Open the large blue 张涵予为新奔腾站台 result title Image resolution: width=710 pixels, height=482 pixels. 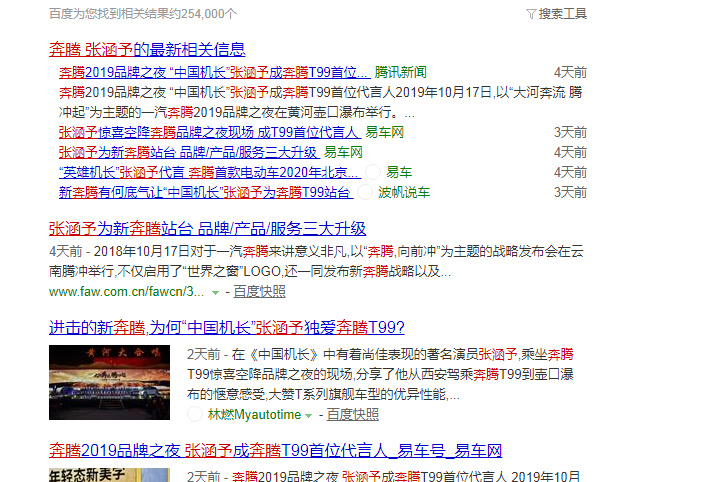(x=207, y=228)
